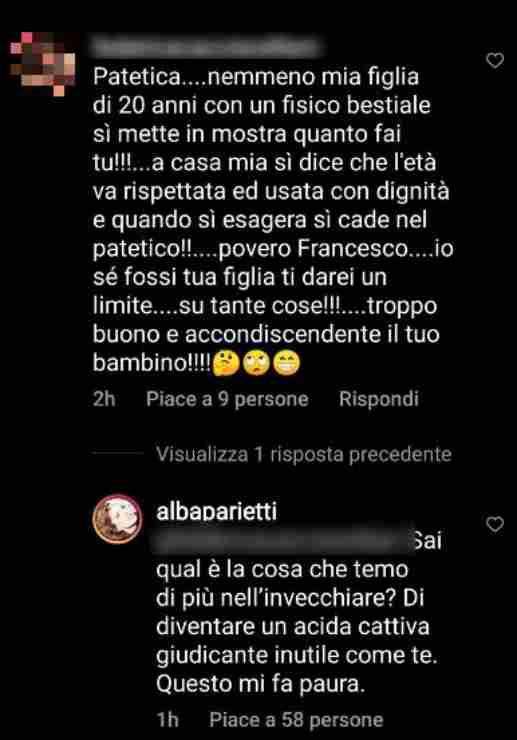Reply to comment via "Rispondi"
517x740 pixels.
[x=379, y=399]
